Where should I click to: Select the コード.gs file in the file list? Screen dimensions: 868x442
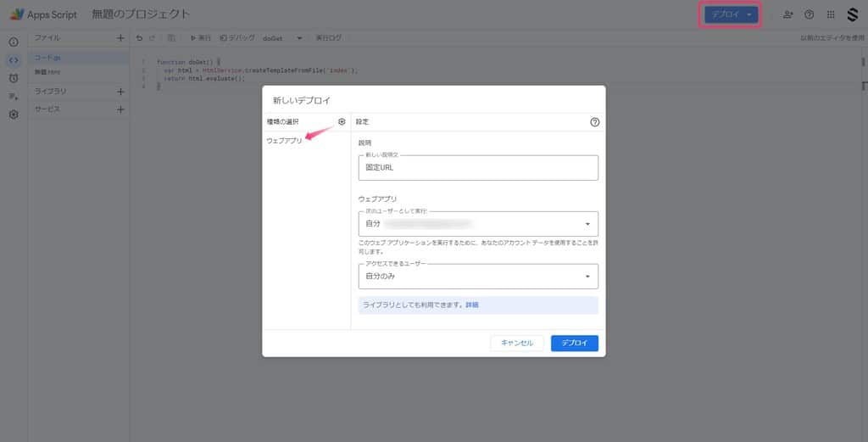tap(48, 58)
